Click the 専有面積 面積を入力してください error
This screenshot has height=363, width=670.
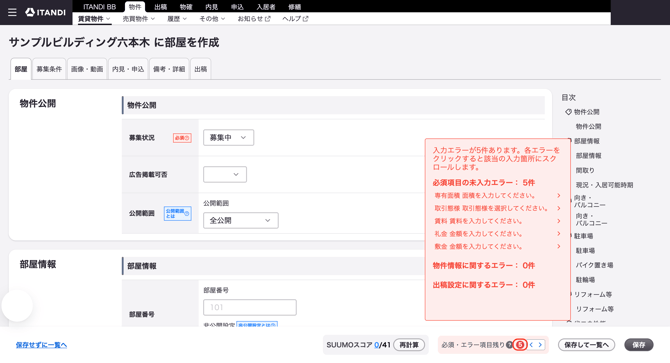(x=485, y=195)
